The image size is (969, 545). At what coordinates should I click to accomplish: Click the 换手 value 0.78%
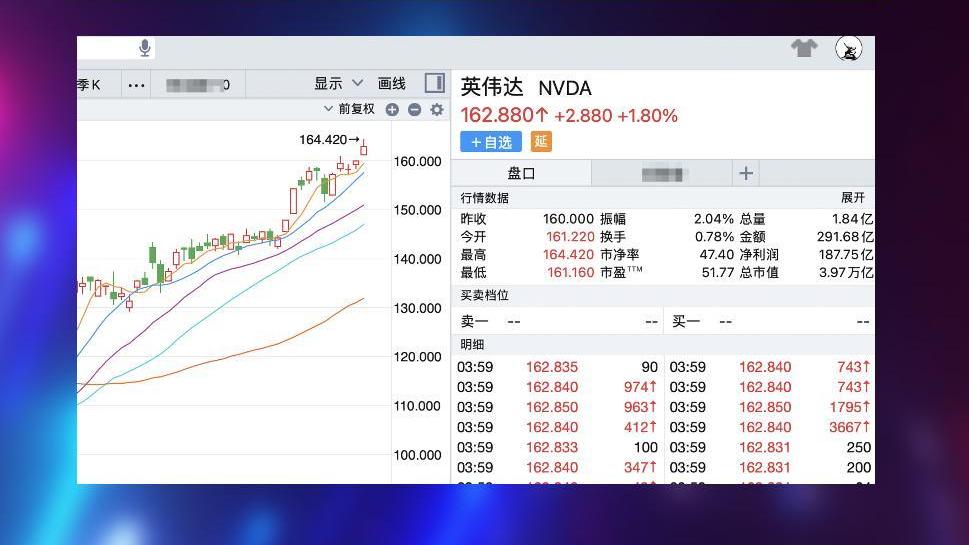[714, 237]
